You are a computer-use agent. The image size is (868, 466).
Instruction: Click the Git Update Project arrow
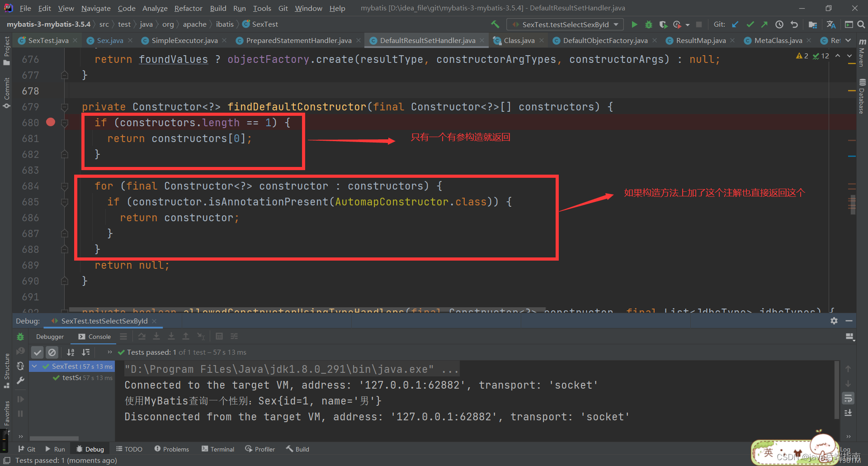pos(736,24)
